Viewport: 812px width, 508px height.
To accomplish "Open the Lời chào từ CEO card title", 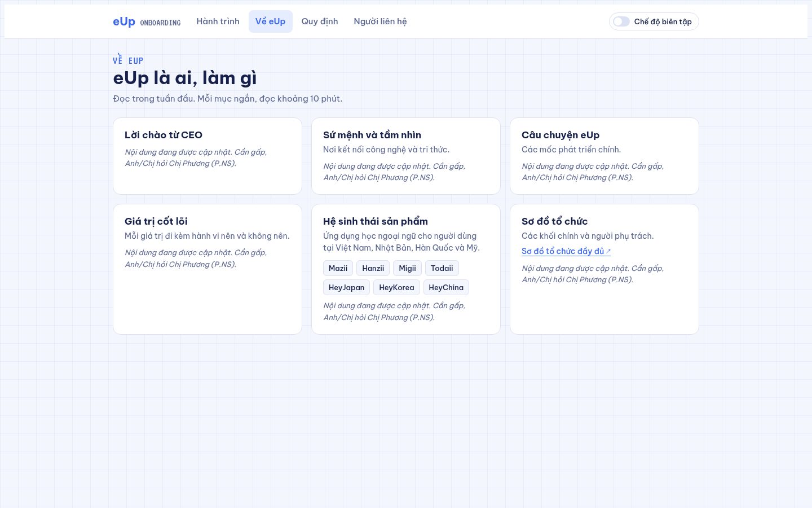I will (x=164, y=135).
